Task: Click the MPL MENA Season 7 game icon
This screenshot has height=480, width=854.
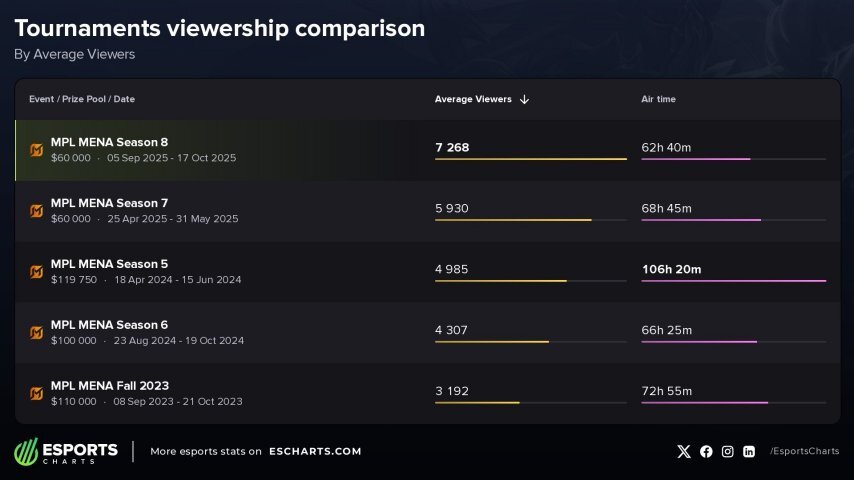Action: coord(37,211)
